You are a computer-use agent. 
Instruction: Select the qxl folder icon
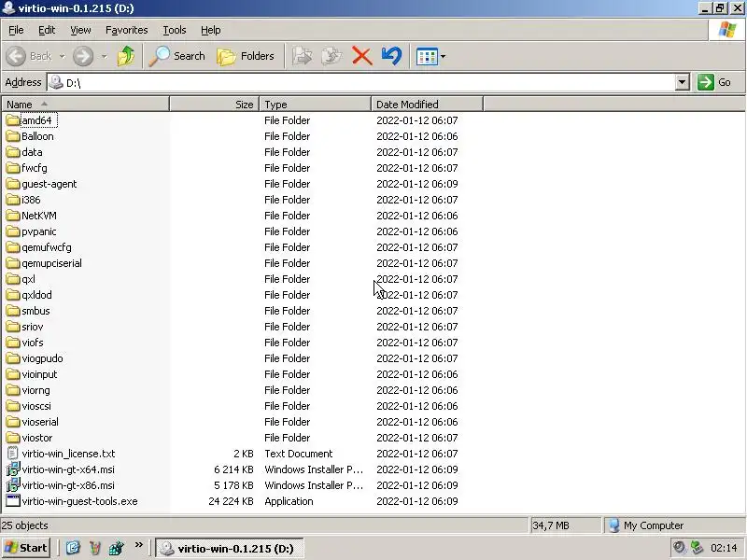point(13,279)
